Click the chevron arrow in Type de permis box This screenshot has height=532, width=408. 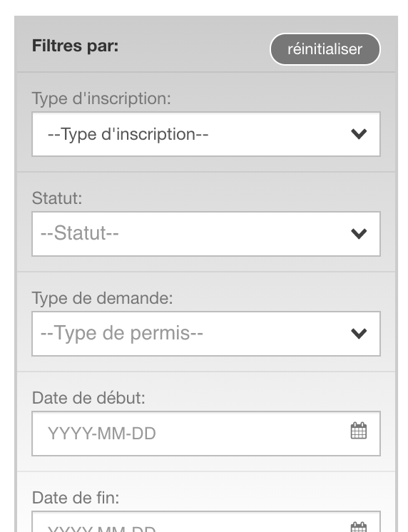(x=359, y=334)
